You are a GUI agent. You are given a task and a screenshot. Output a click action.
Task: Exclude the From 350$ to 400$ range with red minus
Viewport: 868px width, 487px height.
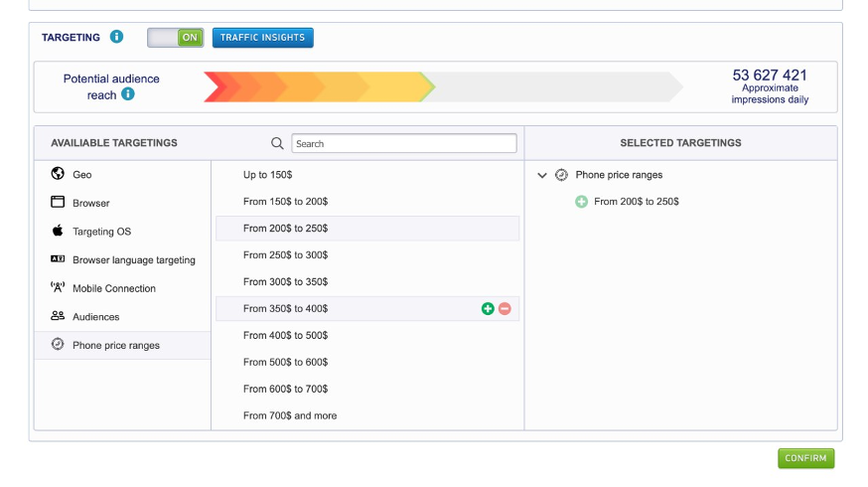click(x=505, y=309)
